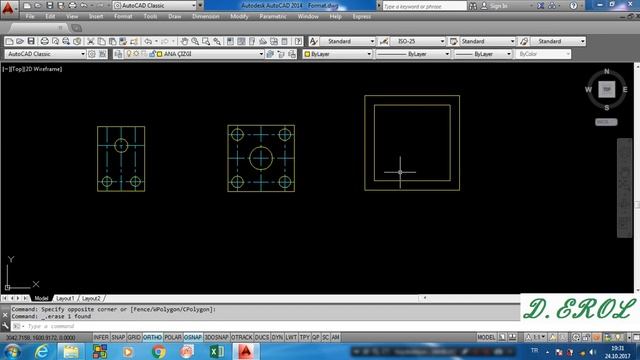Click the Cut icon (scissors)
This screenshot has height=360, width=640.
[x=91, y=41]
